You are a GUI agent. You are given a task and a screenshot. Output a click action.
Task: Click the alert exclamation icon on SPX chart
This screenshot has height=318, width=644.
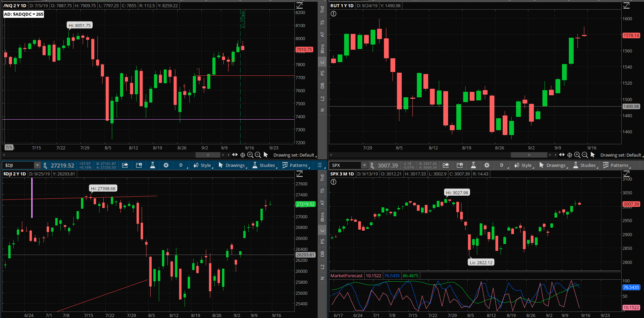333,182
